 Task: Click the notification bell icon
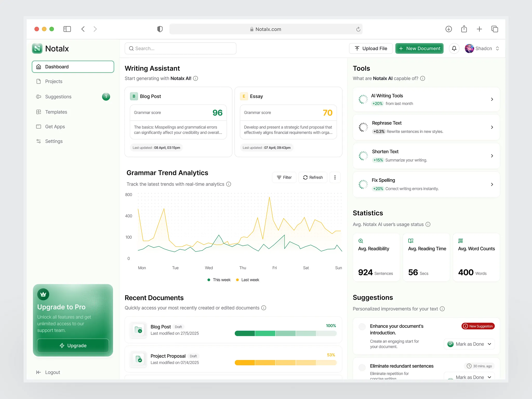454,49
